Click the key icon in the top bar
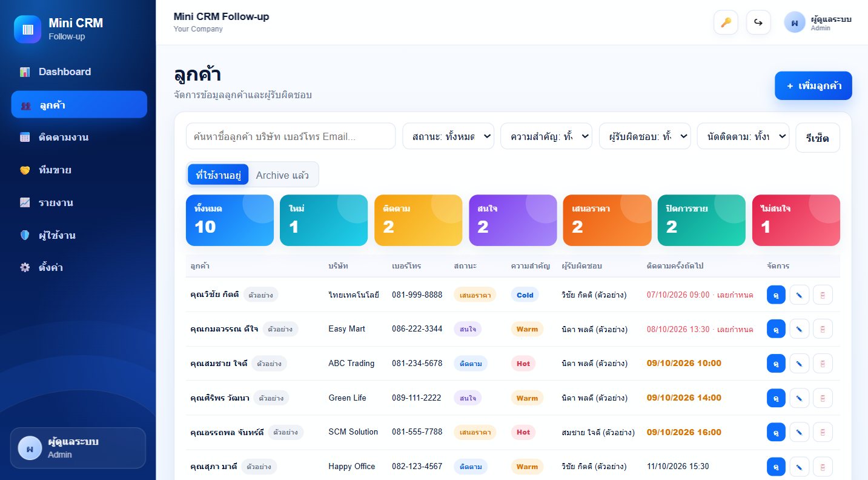Screen dimensions: 868x480 (x=726, y=22)
